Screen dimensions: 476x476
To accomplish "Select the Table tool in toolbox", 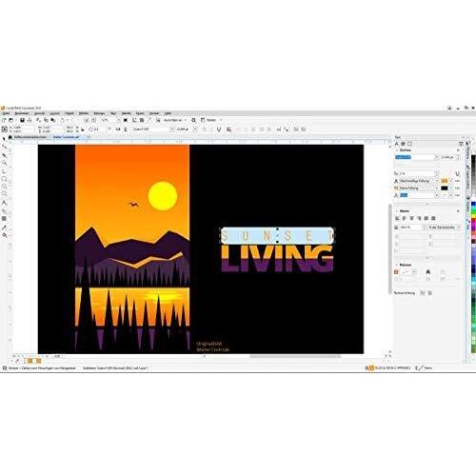I will [x=4, y=219].
